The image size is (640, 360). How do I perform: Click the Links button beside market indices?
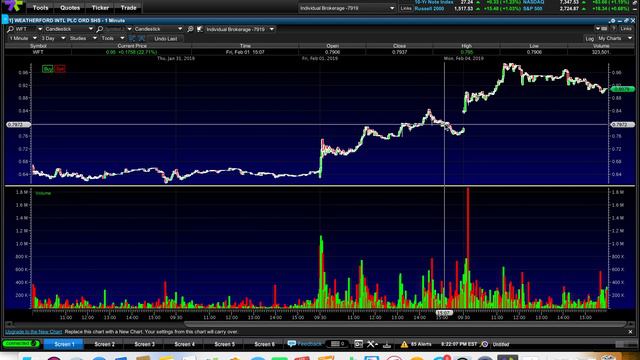[406, 8]
